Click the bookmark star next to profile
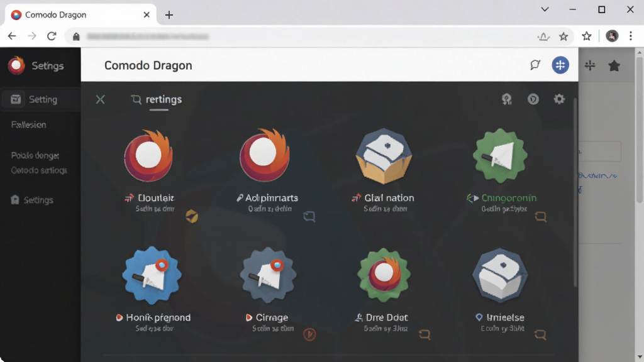This screenshot has height=362, width=644. (587, 36)
